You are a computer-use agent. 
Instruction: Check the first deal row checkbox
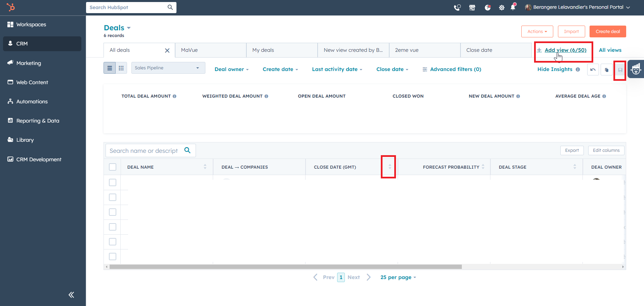[x=113, y=182]
